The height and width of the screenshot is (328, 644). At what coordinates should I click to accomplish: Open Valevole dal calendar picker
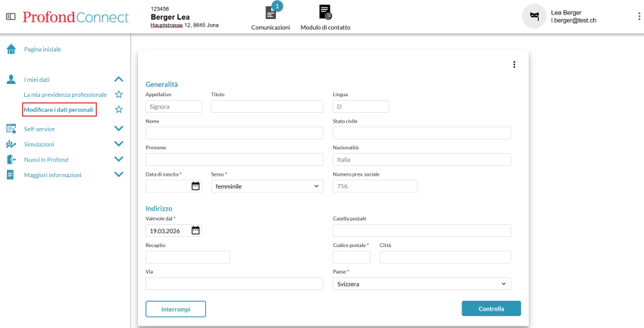point(195,230)
